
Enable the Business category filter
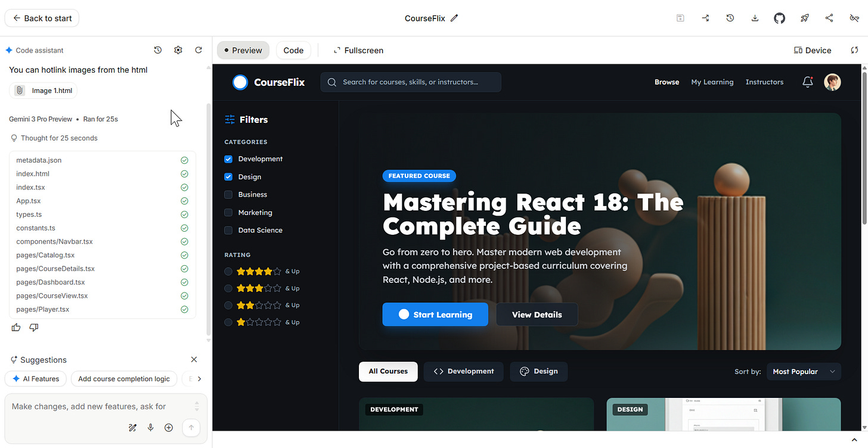[x=228, y=195]
